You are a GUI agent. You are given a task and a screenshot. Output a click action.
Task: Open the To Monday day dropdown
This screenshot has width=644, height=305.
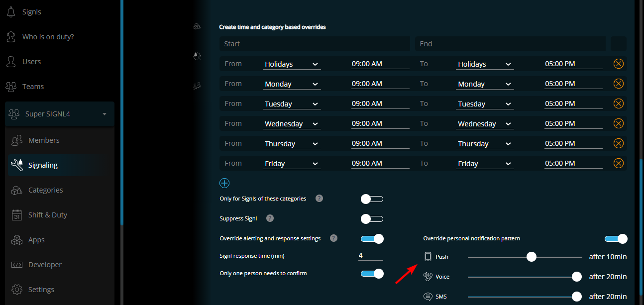pos(485,84)
